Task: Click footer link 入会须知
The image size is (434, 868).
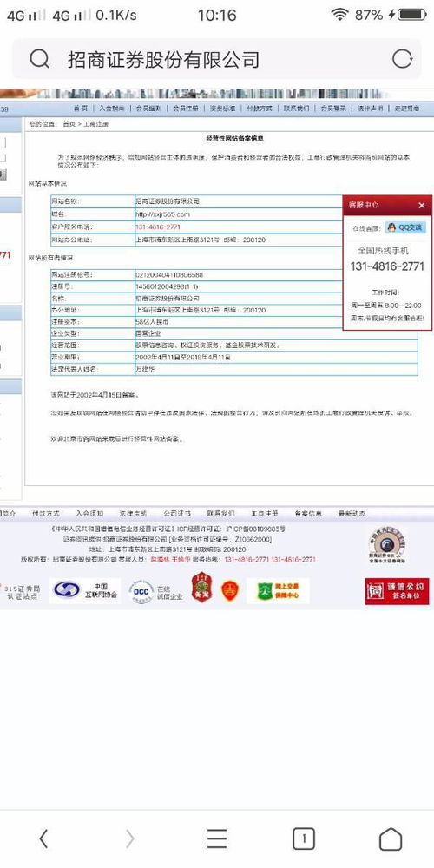Action: point(89,514)
